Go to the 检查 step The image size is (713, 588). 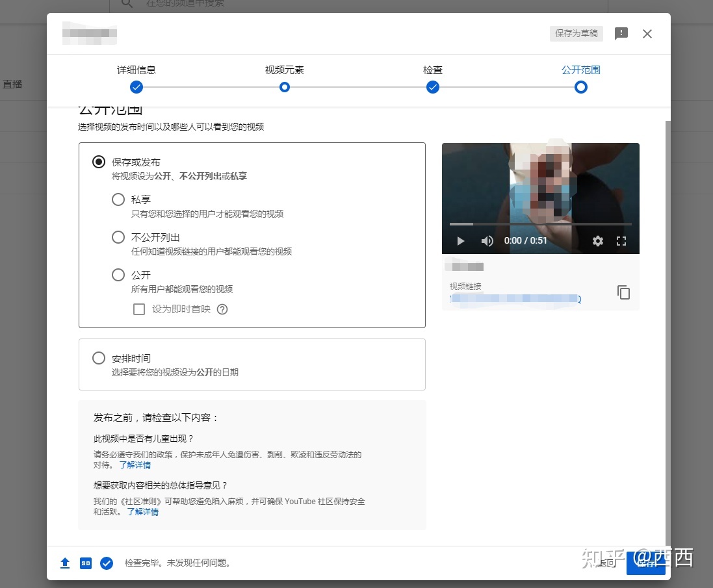[432, 79]
